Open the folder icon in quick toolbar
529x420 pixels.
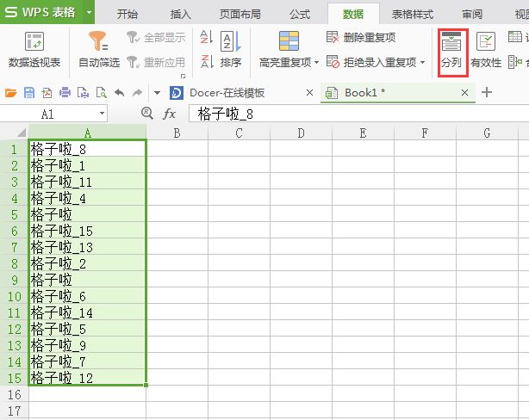click(11, 92)
